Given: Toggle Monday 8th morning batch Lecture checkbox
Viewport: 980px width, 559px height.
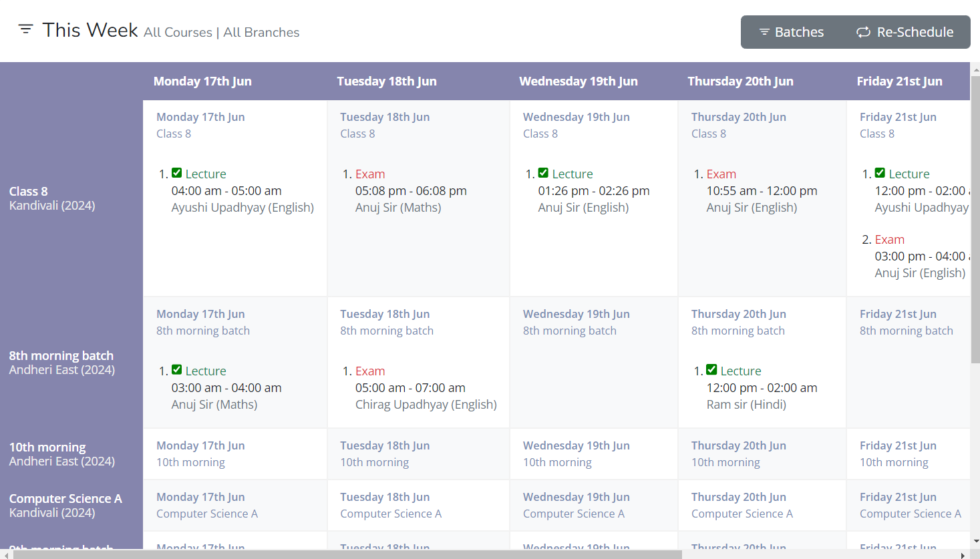Looking at the screenshot, I should click(177, 370).
